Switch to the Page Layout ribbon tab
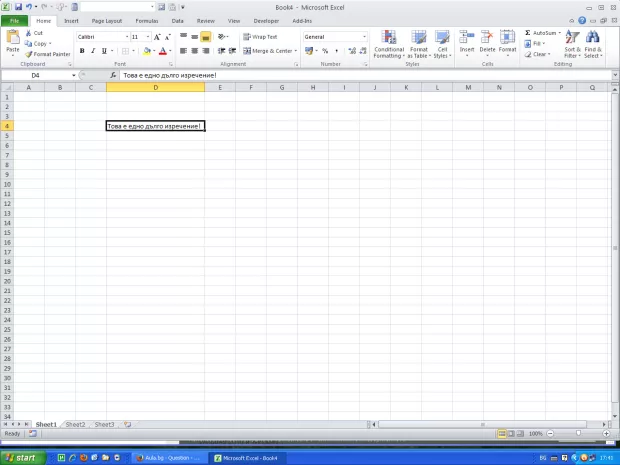This screenshot has width=620, height=465. coord(106,20)
